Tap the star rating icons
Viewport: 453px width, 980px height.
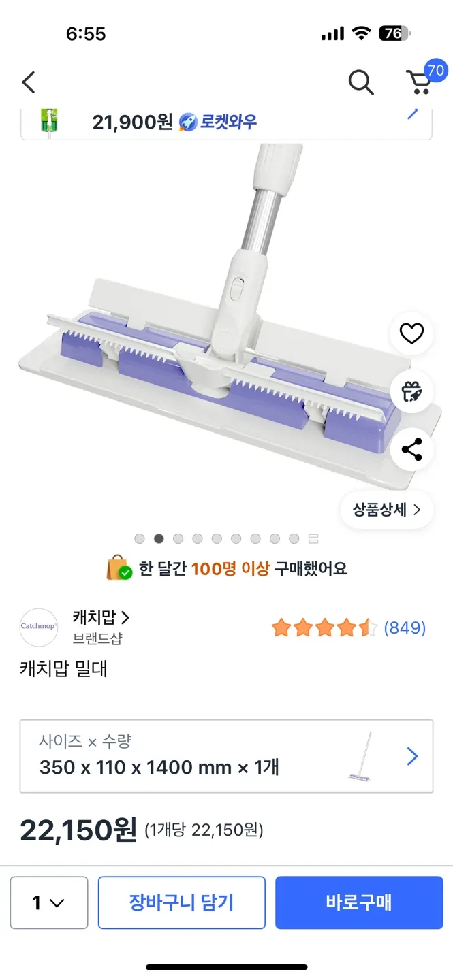point(324,627)
